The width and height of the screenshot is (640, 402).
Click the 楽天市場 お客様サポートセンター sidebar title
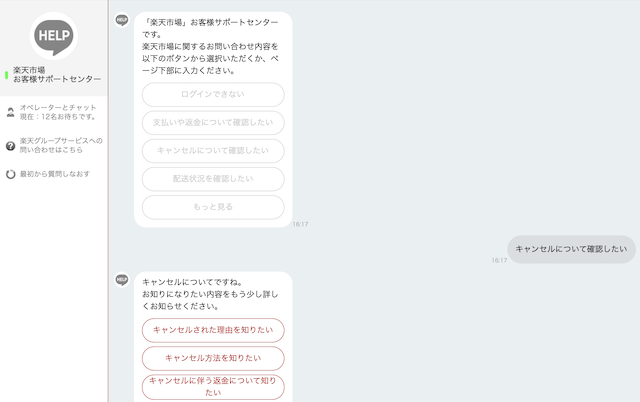tap(57, 75)
